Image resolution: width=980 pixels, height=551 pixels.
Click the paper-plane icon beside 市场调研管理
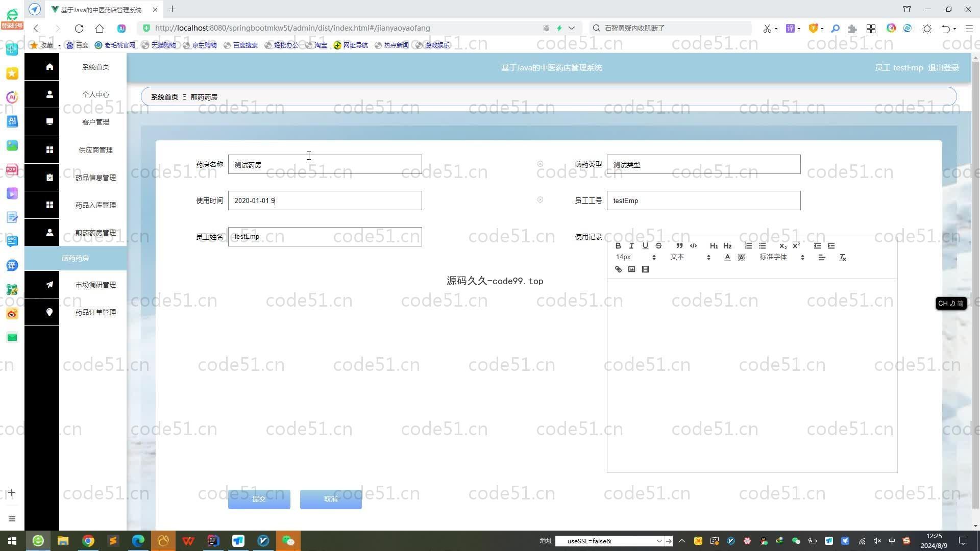pos(50,285)
